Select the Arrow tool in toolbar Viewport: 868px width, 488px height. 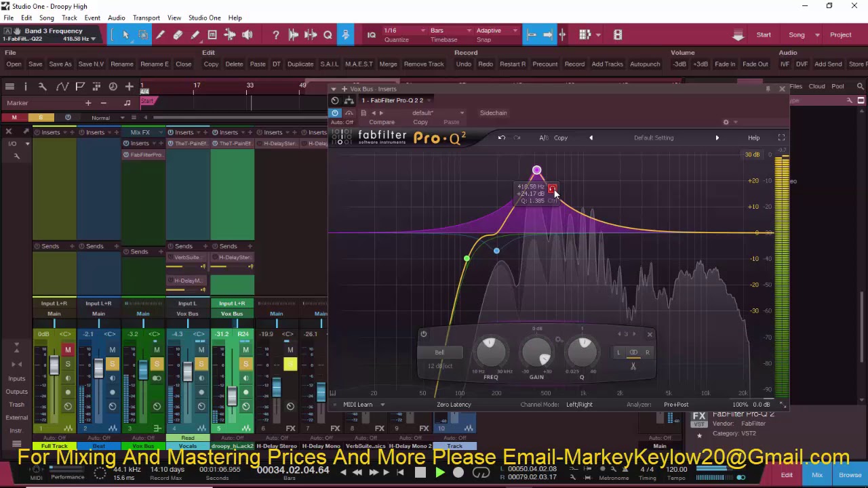[x=125, y=35]
